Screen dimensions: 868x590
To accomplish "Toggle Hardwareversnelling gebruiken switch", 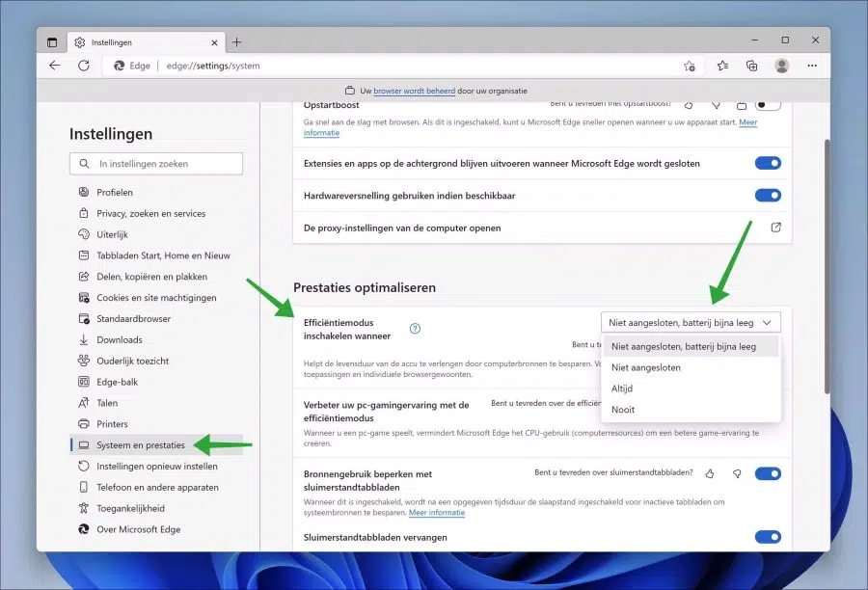I will coord(768,196).
